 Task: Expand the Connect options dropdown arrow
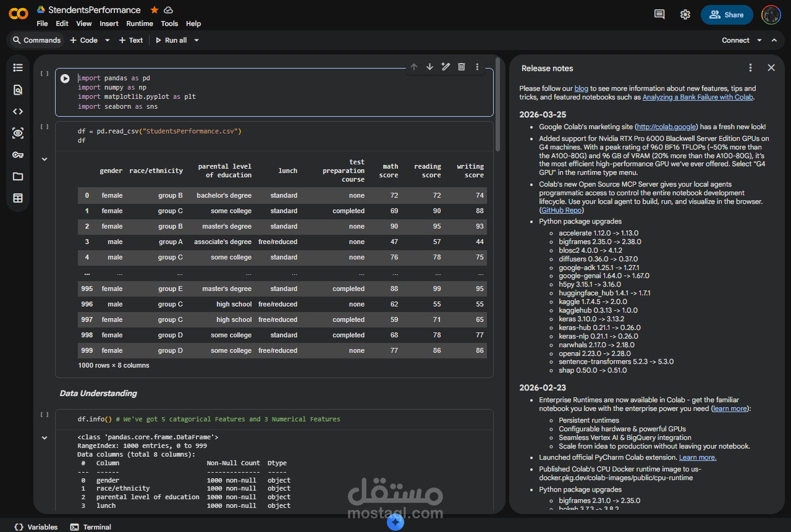(759, 40)
